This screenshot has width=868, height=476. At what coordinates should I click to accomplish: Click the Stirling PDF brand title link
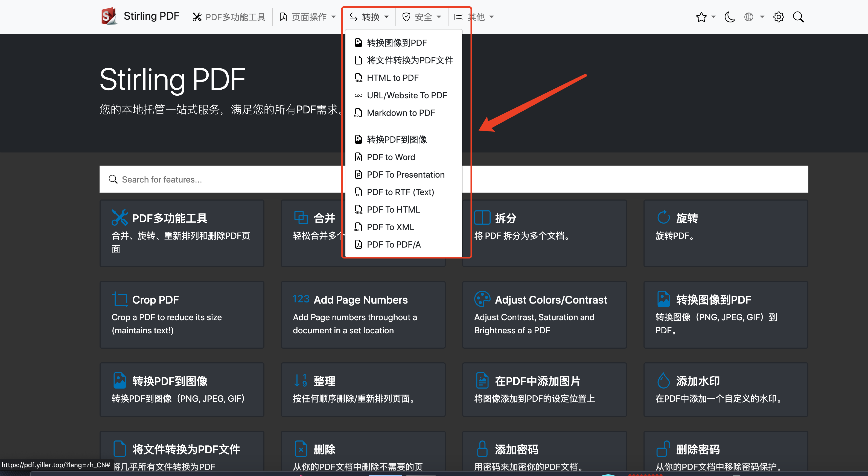click(151, 16)
